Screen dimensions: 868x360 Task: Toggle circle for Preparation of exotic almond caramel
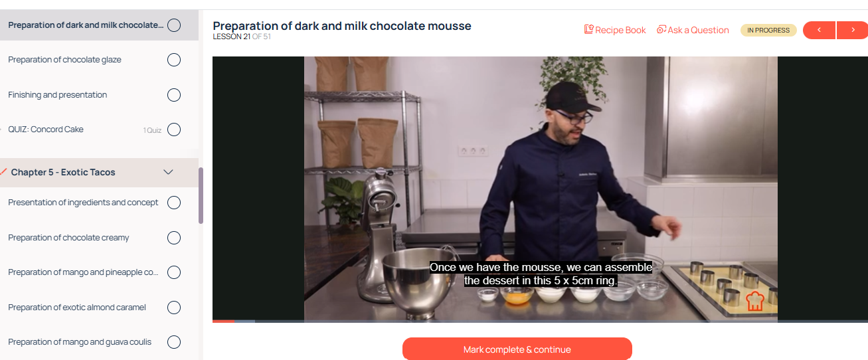[174, 308]
